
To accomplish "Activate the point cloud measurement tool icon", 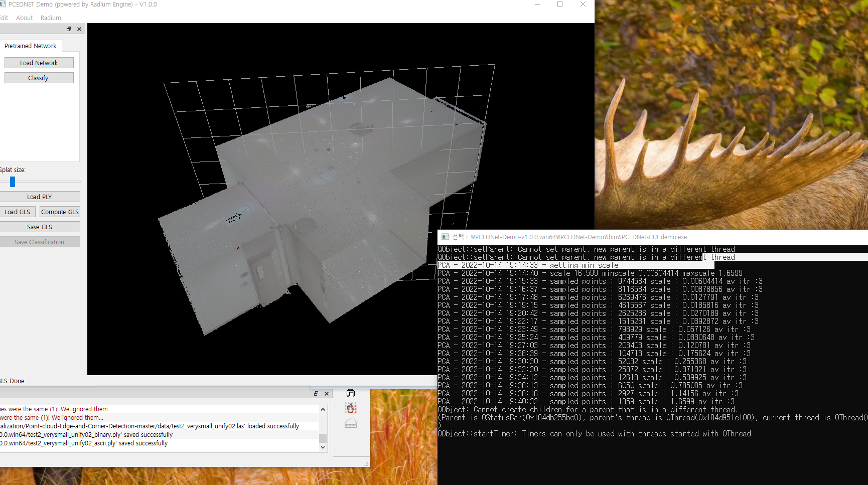I will [x=351, y=423].
